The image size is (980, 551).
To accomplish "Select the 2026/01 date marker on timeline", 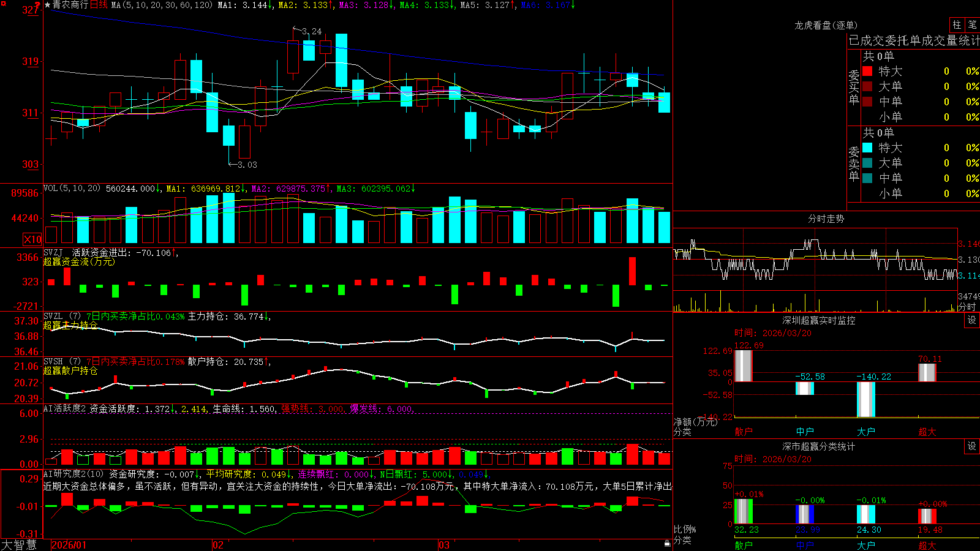I will pos(69,545).
